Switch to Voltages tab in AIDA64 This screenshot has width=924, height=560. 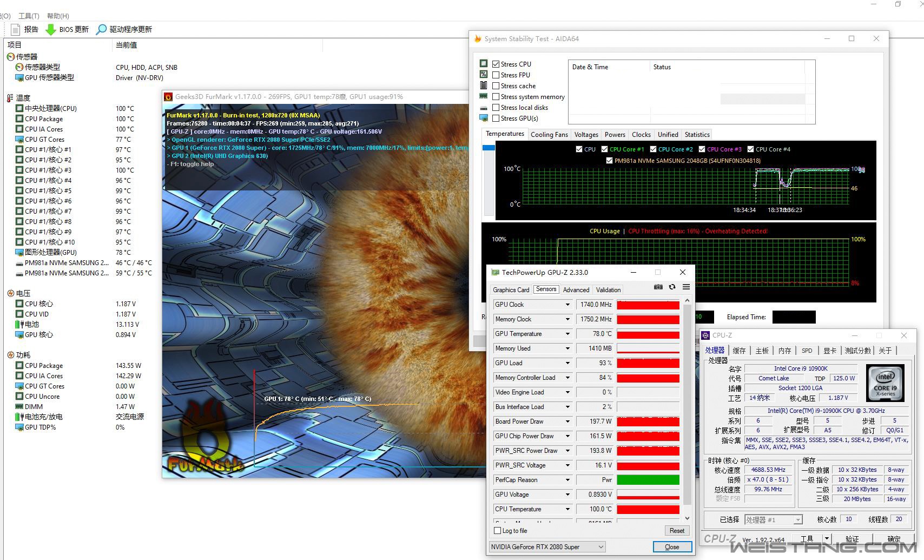586,135
